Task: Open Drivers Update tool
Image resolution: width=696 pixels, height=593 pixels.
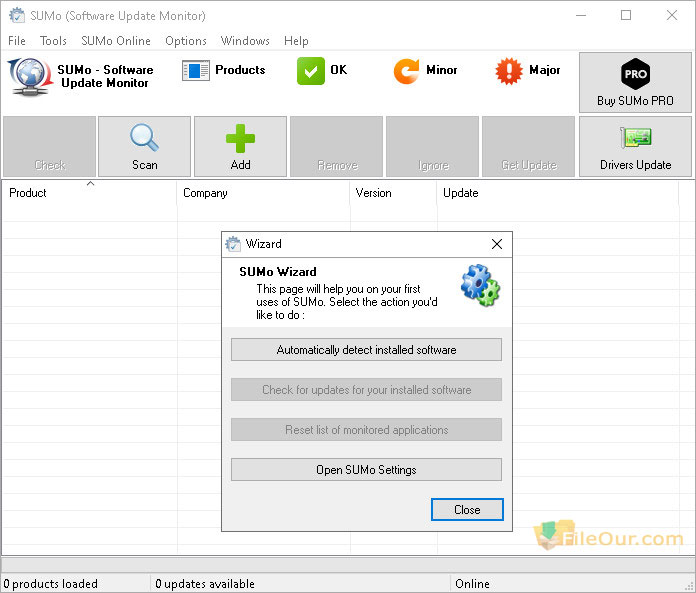Action: pos(635,146)
